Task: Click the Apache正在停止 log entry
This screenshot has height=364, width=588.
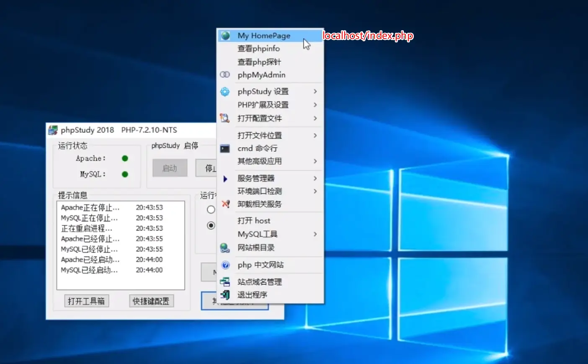Action: (112, 207)
